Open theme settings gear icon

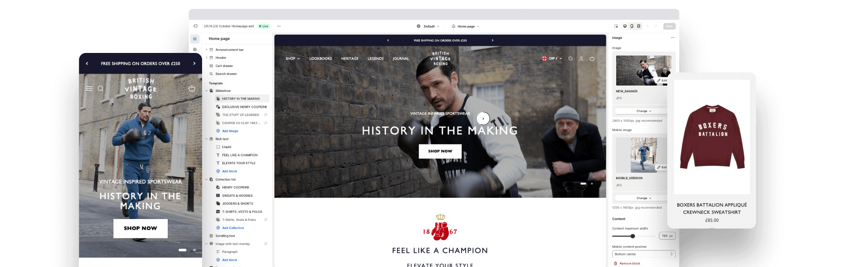click(195, 50)
